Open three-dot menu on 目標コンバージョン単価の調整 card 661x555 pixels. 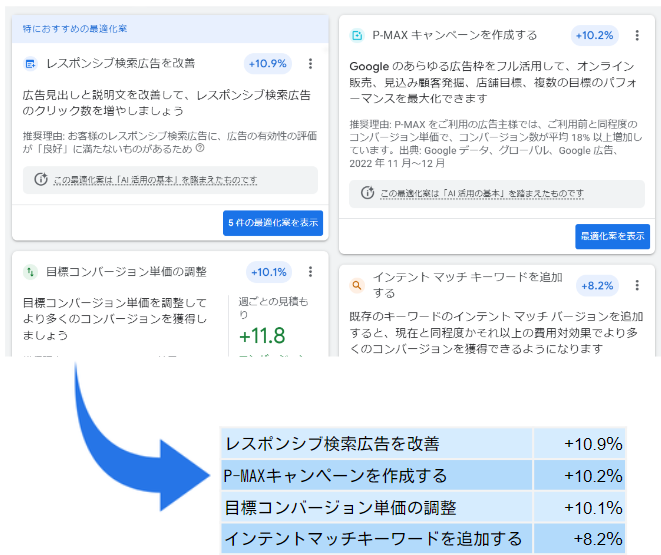click(x=310, y=272)
